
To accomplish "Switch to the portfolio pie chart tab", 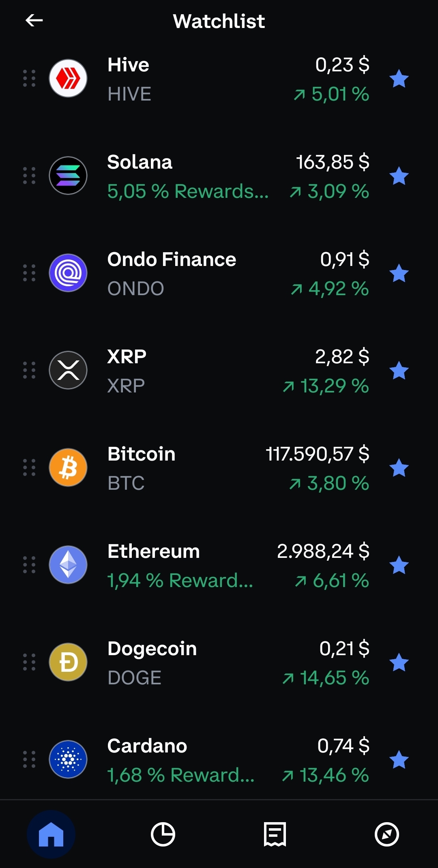I will [x=163, y=834].
